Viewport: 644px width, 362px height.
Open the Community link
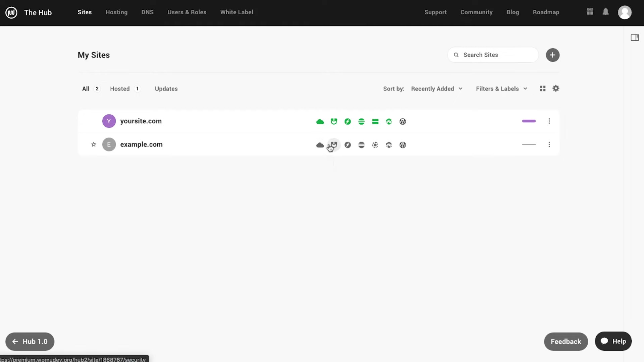476,12
